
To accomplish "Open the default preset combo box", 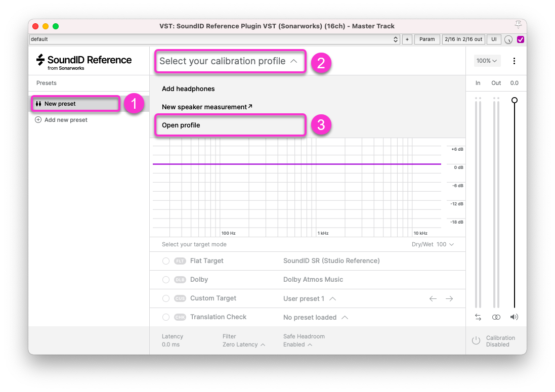I will point(215,39).
